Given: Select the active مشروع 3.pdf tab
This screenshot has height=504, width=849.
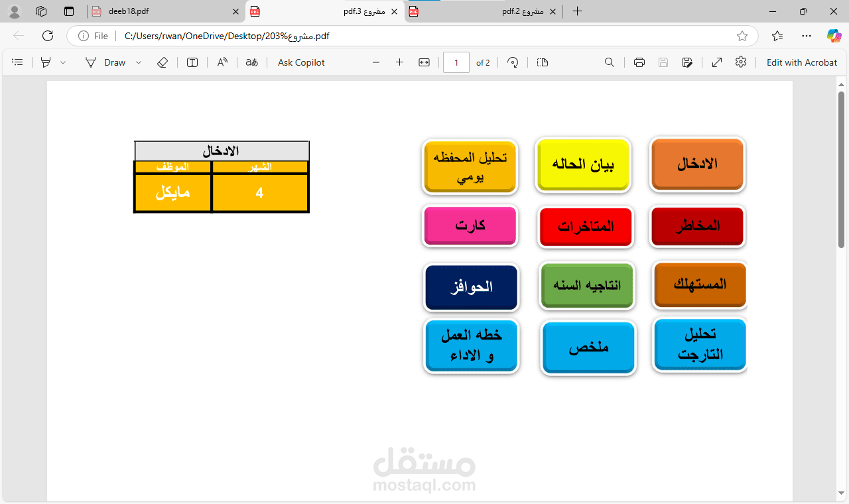Looking at the screenshot, I should click(x=325, y=11).
